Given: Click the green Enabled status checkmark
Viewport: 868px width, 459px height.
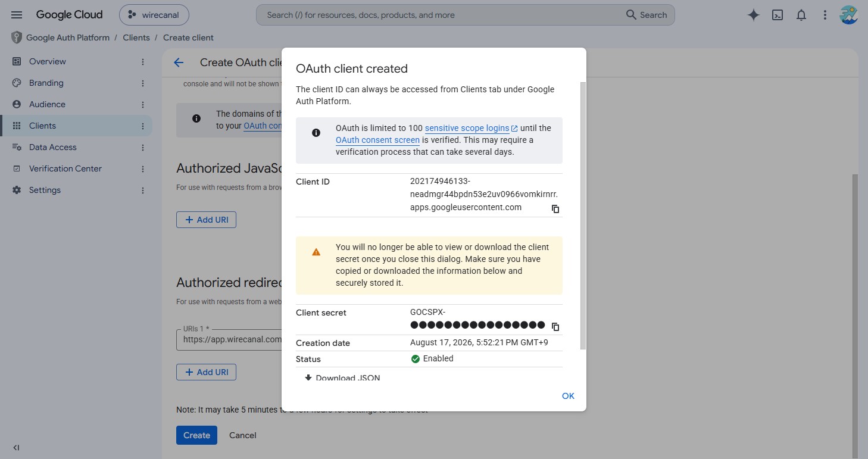Looking at the screenshot, I should (416, 359).
